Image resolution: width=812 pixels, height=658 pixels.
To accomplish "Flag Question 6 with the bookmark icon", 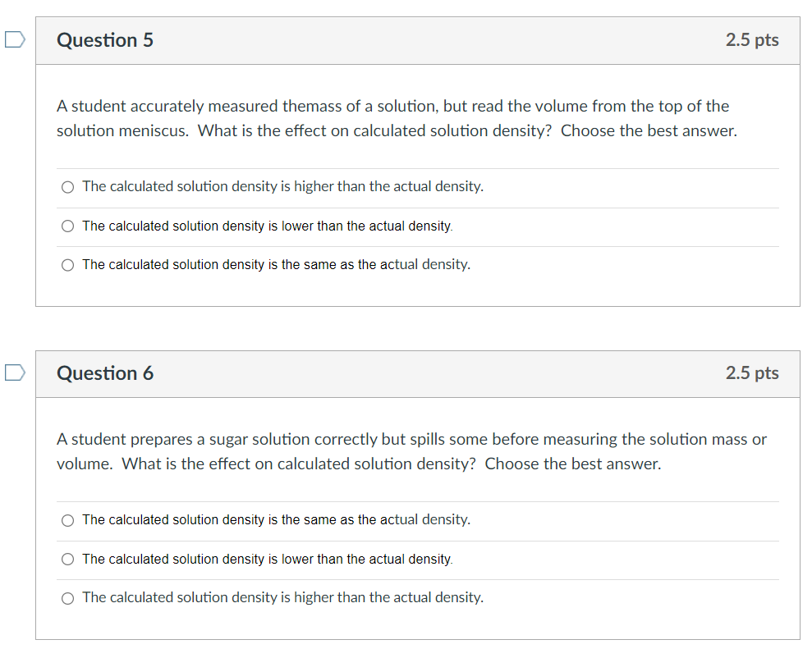I will (x=15, y=372).
